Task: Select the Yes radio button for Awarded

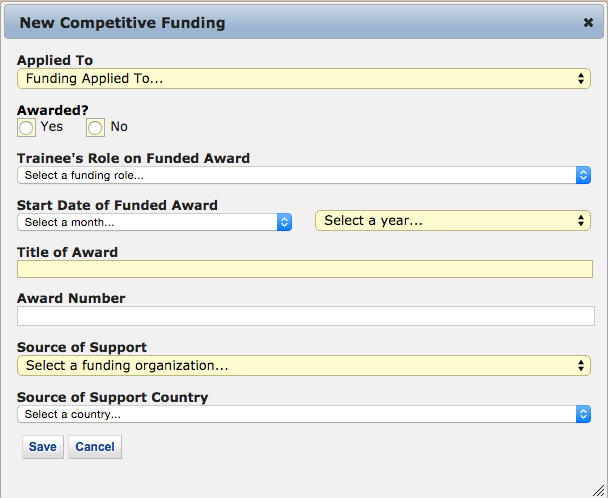Action: [26, 127]
